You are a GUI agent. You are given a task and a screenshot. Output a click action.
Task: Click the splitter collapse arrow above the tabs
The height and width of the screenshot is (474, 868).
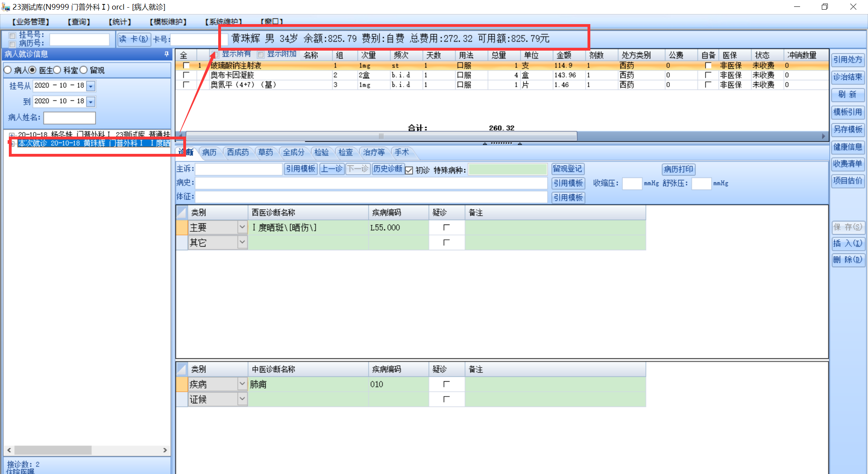(485, 143)
